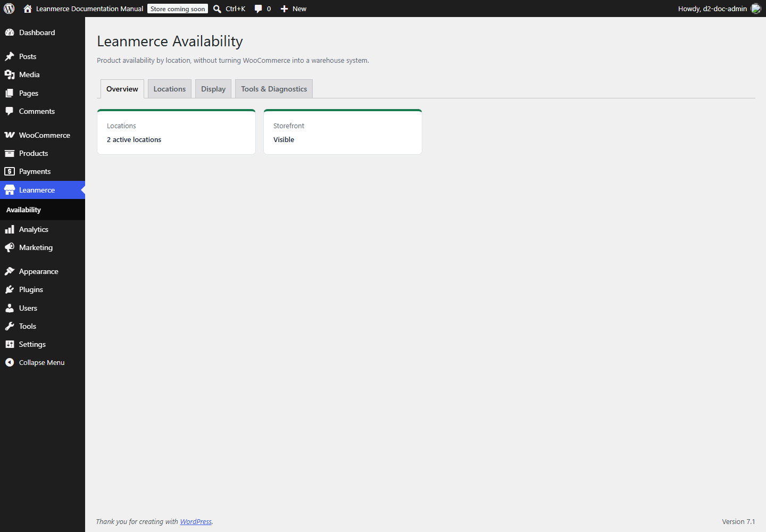Open the Marketing menu item
The width and height of the screenshot is (766, 532).
pos(43,247)
